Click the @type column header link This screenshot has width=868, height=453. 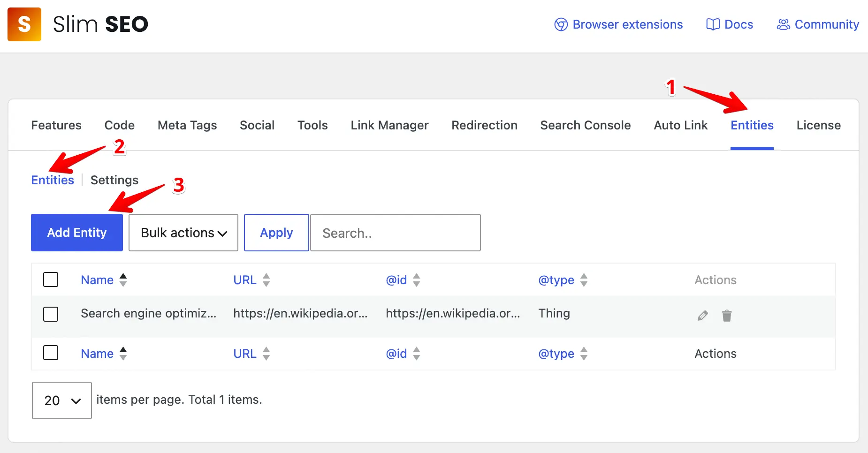point(556,280)
